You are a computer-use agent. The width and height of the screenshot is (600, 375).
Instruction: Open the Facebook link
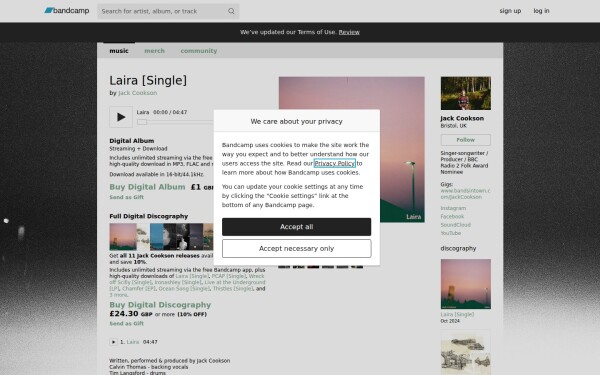point(452,217)
